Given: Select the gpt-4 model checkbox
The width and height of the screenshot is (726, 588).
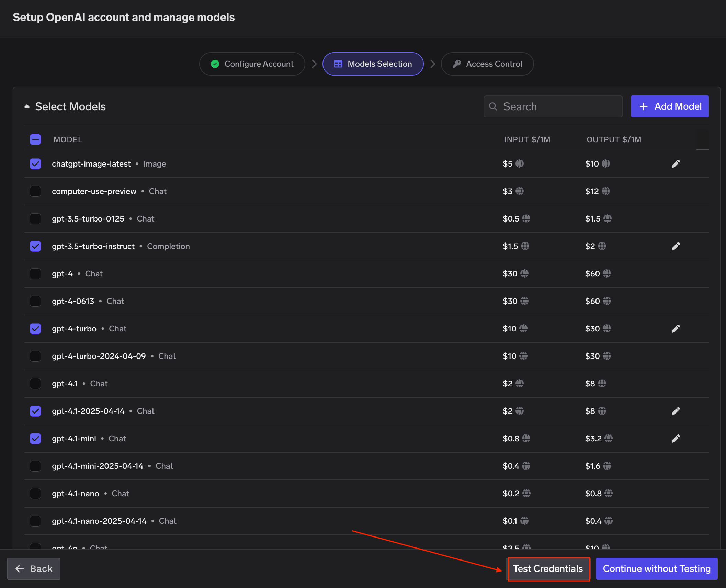Looking at the screenshot, I should (x=35, y=274).
